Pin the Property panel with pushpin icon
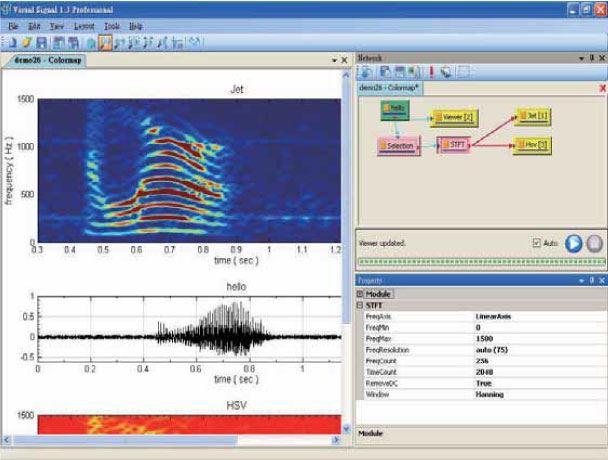 click(x=591, y=282)
